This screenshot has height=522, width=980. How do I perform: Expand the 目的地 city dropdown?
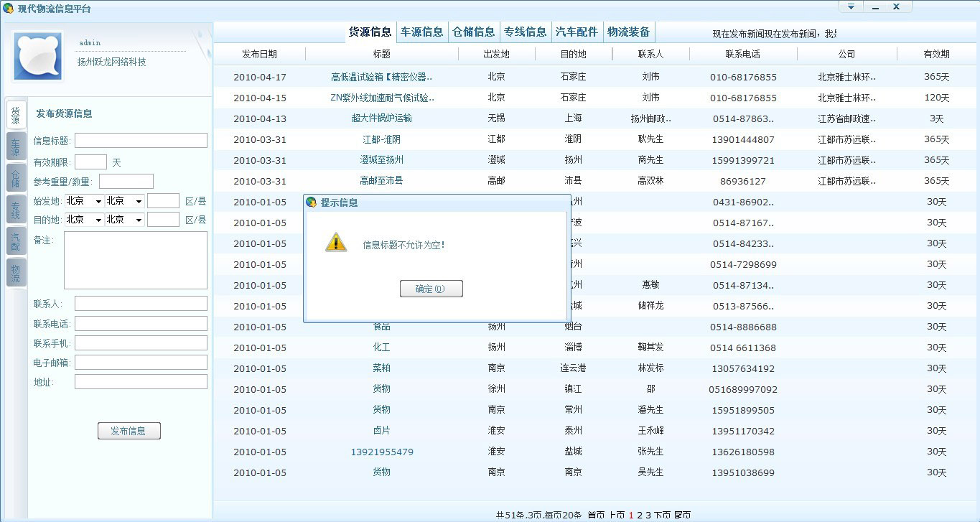click(x=125, y=220)
